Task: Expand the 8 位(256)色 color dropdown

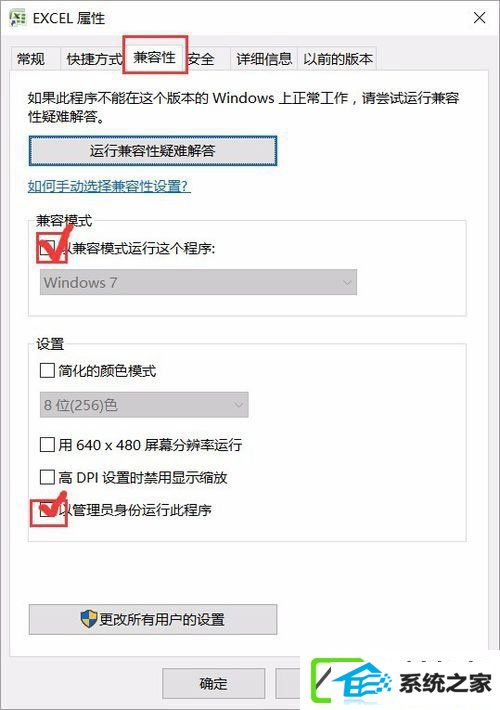Action: point(144,404)
